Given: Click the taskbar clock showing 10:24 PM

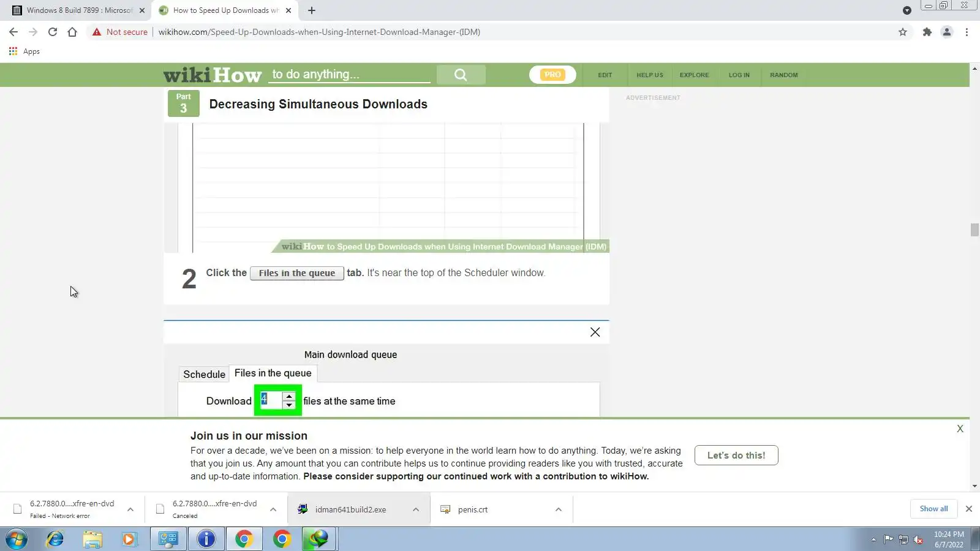Looking at the screenshot, I should pyautogui.click(x=949, y=539).
